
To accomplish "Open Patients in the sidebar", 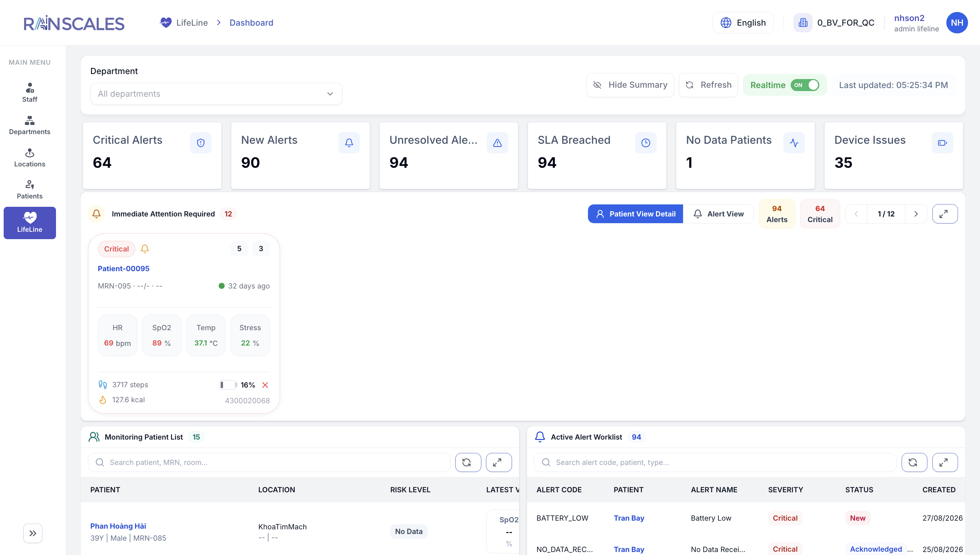I will coord(30,190).
